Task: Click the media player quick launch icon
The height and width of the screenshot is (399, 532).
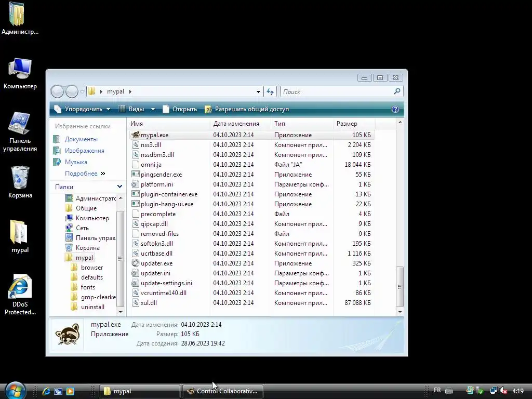Action: coord(70,391)
